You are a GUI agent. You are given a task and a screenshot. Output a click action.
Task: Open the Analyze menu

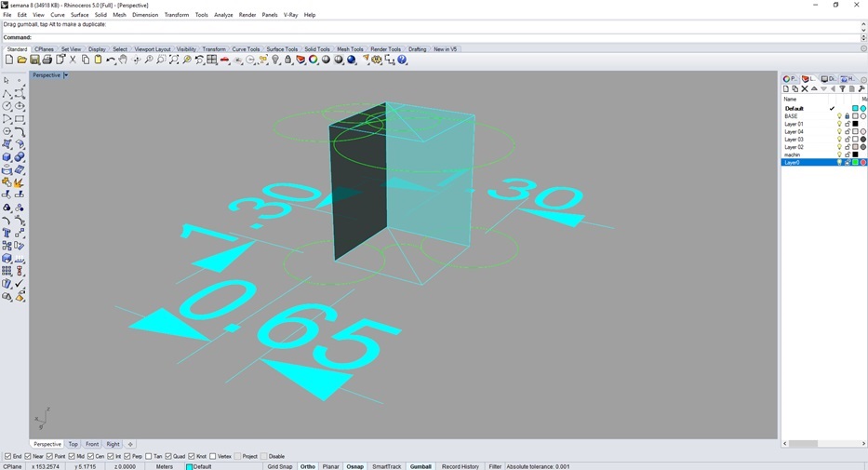(223, 15)
